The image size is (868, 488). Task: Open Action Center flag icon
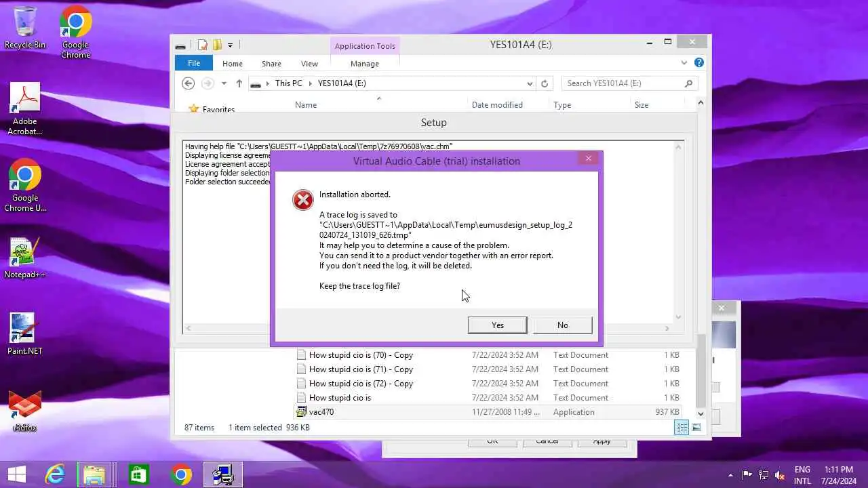click(747, 475)
